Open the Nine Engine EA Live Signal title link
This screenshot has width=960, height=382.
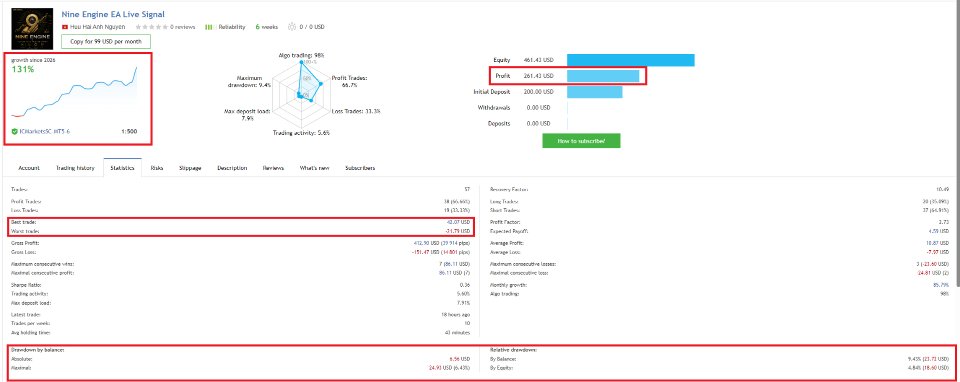click(113, 14)
